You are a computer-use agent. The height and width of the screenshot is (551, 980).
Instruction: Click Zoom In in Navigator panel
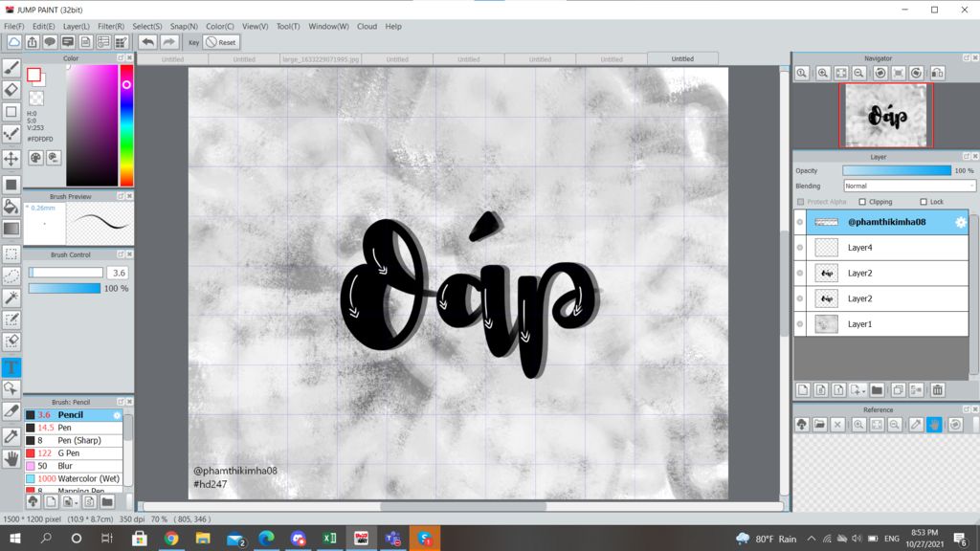click(x=823, y=73)
